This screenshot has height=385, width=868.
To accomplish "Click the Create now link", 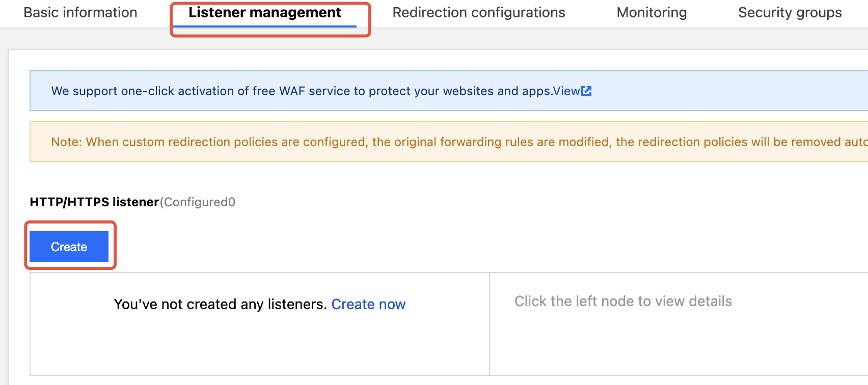I will (x=368, y=304).
